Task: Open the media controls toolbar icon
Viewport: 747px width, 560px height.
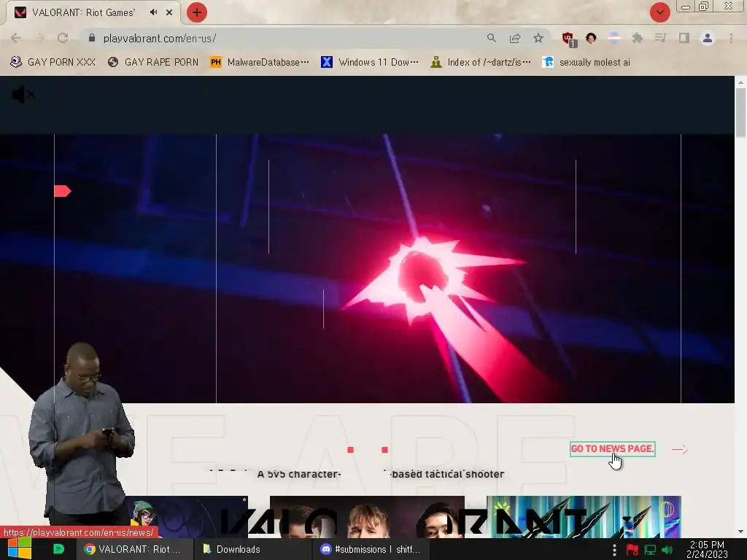Action: (x=660, y=38)
